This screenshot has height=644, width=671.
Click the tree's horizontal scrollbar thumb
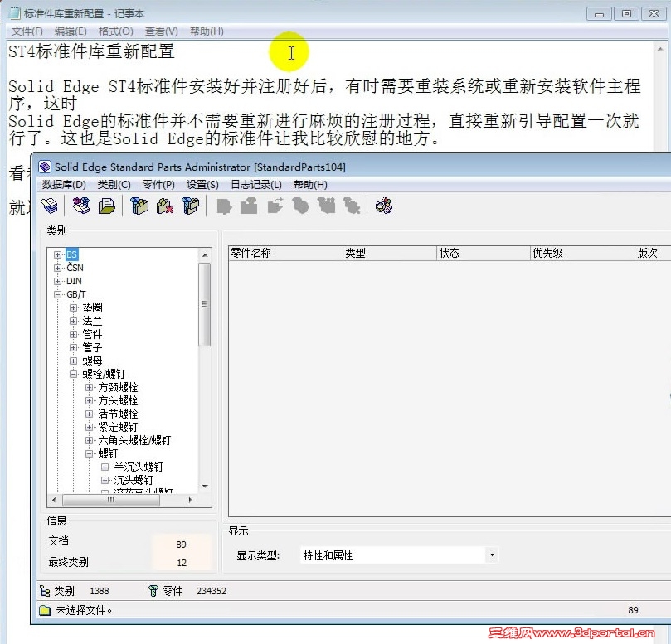pyautogui.click(x=111, y=500)
